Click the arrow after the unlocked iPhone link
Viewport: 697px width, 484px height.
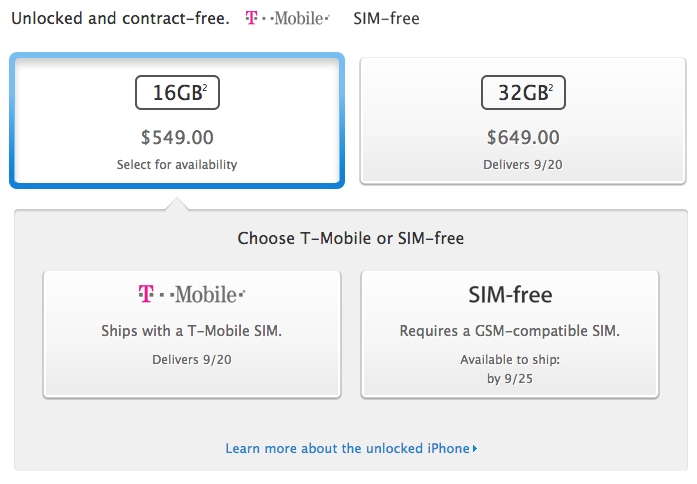pos(475,449)
